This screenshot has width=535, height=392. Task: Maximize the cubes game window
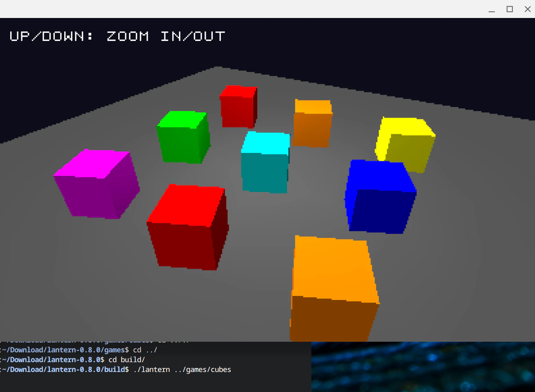click(510, 9)
